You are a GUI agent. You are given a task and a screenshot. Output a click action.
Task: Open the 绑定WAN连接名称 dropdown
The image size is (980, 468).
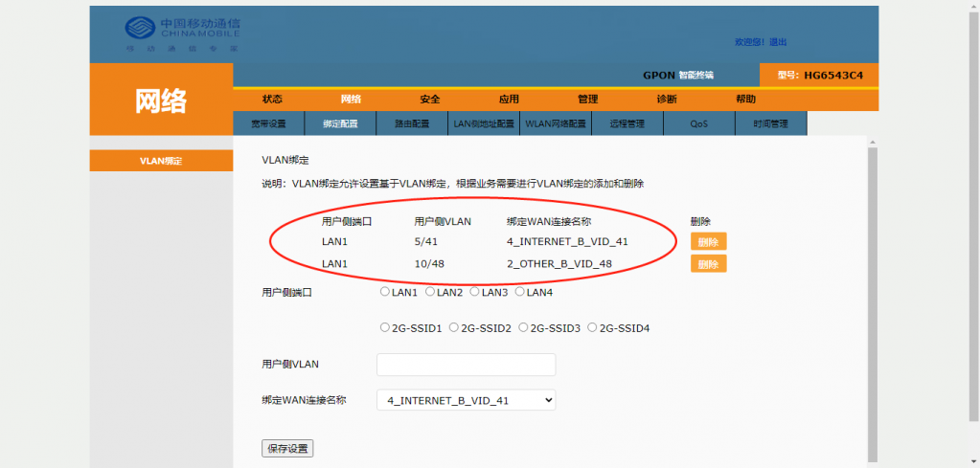point(466,400)
